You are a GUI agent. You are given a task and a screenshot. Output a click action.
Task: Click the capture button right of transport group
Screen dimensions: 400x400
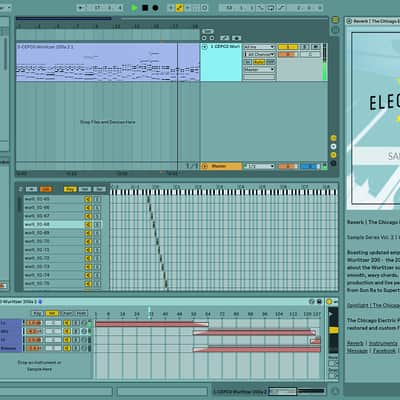(205, 8)
